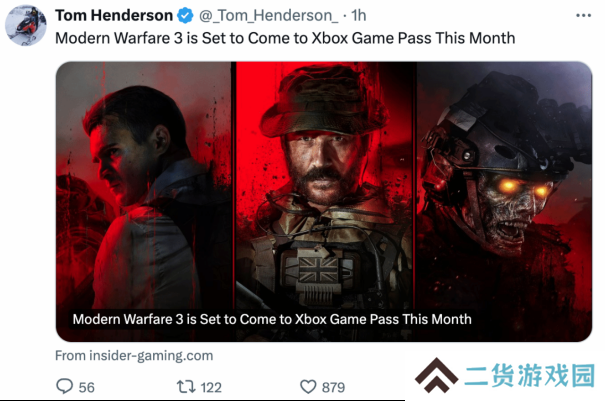Click the left image panel showing the man in profile
The height and width of the screenshot is (401, 605).
click(x=144, y=185)
